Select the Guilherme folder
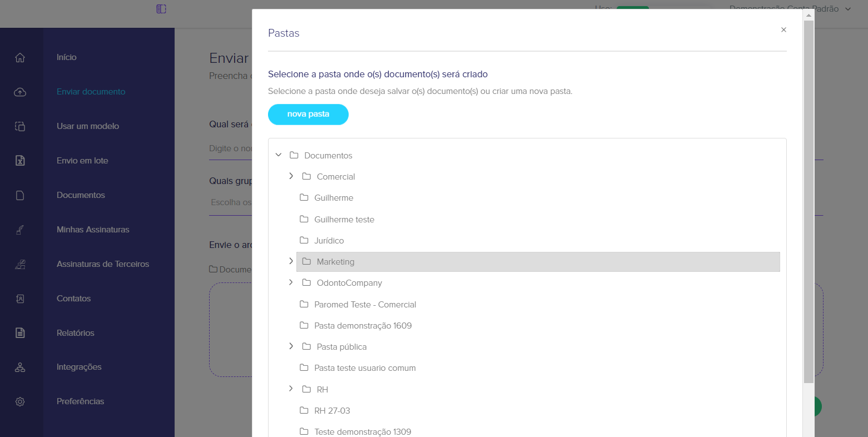This screenshot has width=868, height=437. 334,198
